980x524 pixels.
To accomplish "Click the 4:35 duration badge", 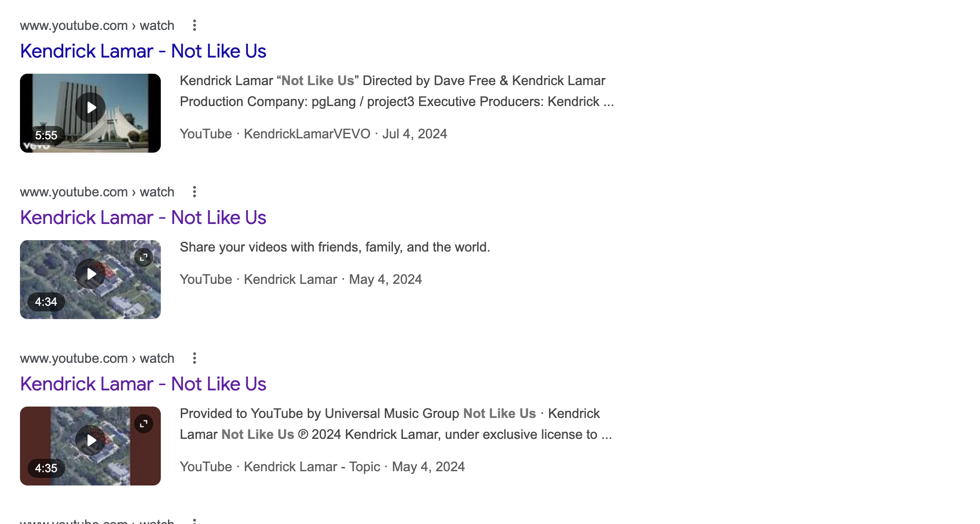I will pos(46,468).
